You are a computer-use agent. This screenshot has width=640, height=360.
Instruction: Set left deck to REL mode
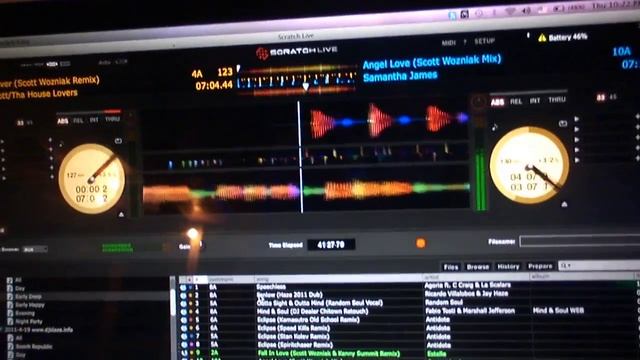78,121
